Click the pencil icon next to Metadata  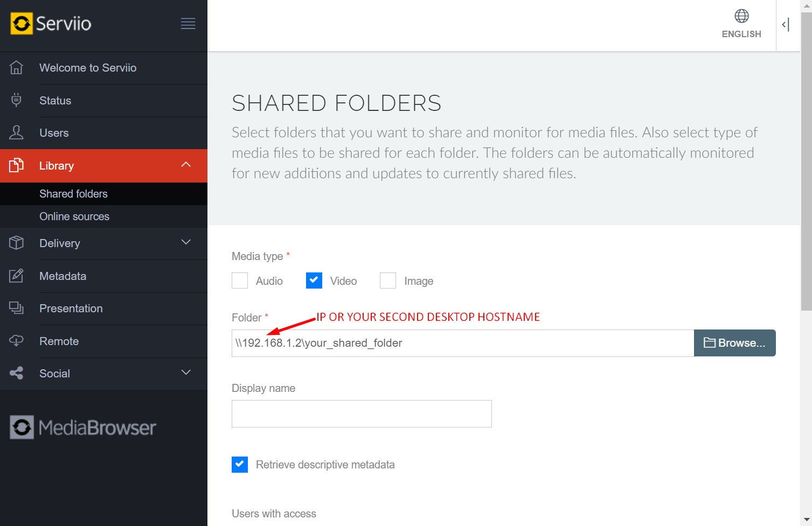(16, 276)
